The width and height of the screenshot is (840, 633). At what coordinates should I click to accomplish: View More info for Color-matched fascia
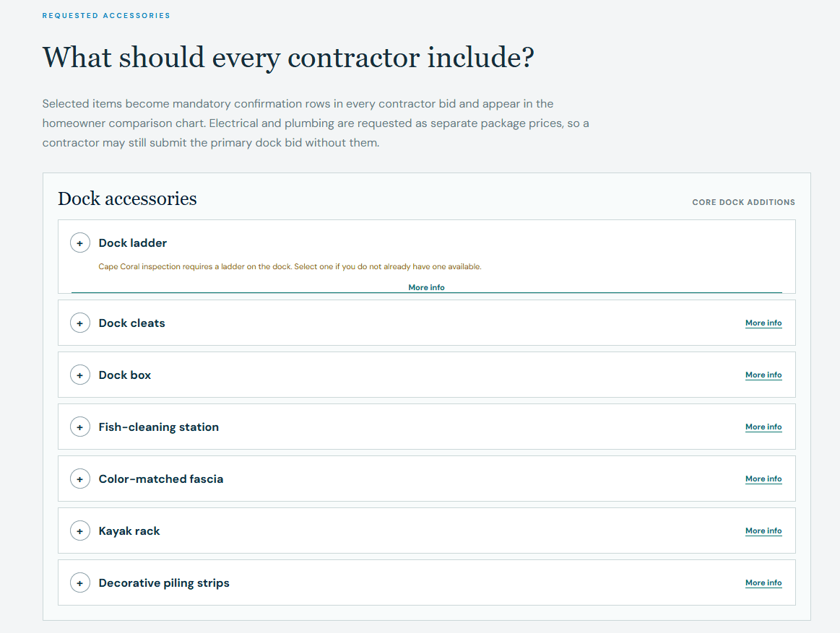point(763,479)
